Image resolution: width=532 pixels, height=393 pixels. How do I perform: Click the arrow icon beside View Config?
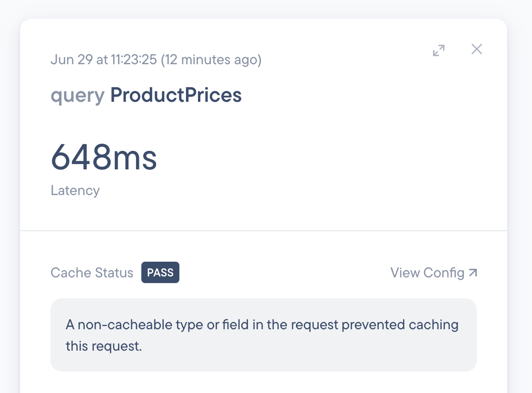pyautogui.click(x=473, y=273)
